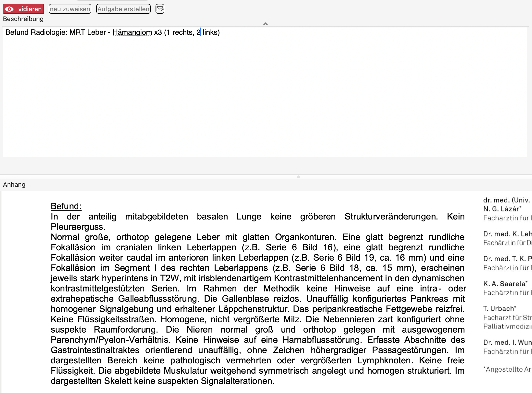Click the name N. G. Lázár
The image size is (532, 393).
(502, 209)
